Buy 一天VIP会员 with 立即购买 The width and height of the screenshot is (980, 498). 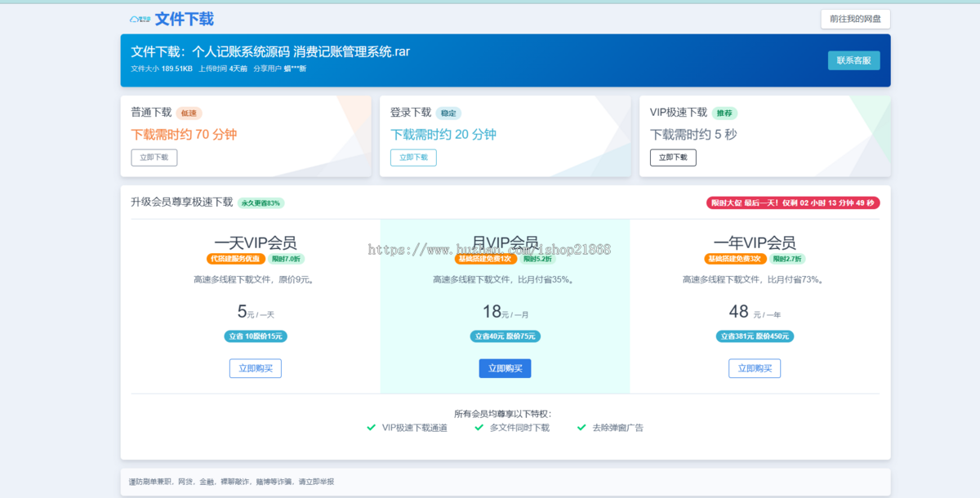[x=256, y=368]
